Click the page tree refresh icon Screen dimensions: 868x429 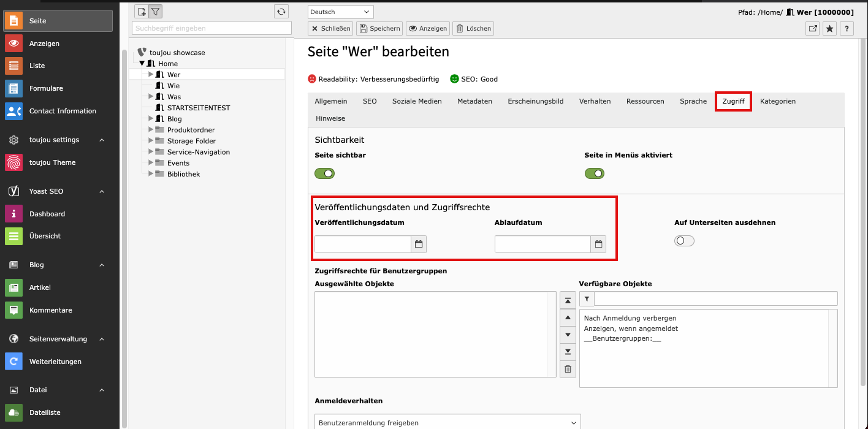pos(281,12)
